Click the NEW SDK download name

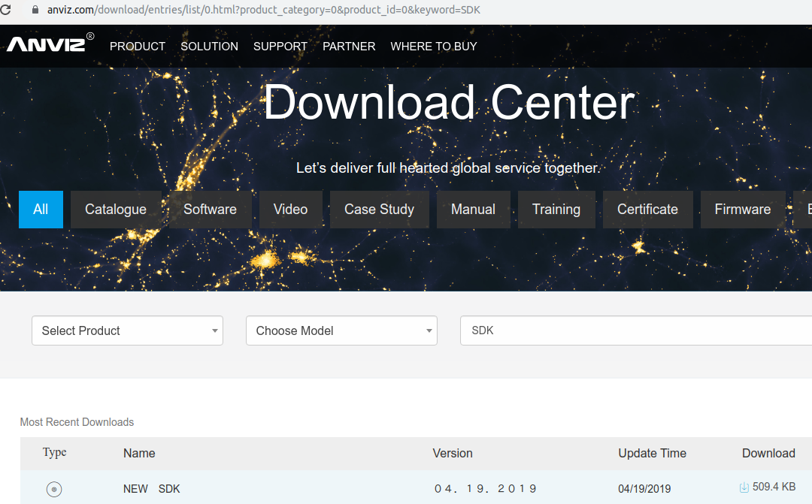click(152, 489)
